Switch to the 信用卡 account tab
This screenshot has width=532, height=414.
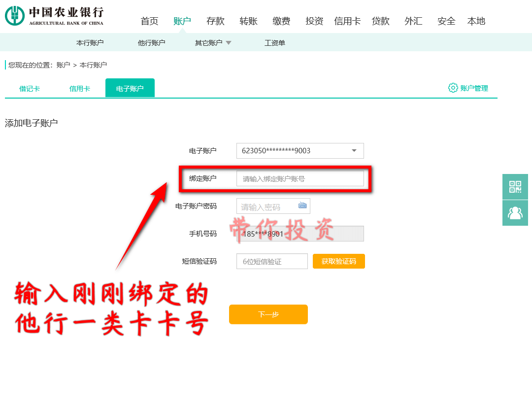click(80, 89)
